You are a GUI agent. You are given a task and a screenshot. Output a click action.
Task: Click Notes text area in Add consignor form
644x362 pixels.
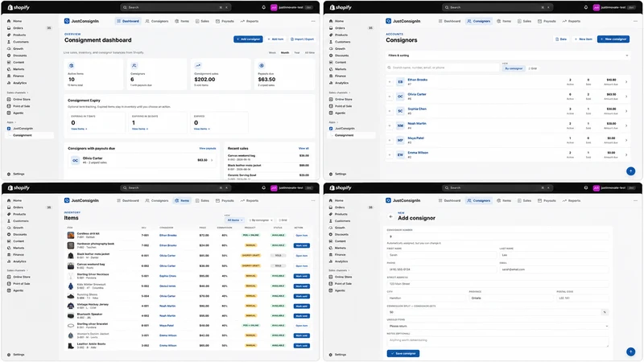click(497, 341)
